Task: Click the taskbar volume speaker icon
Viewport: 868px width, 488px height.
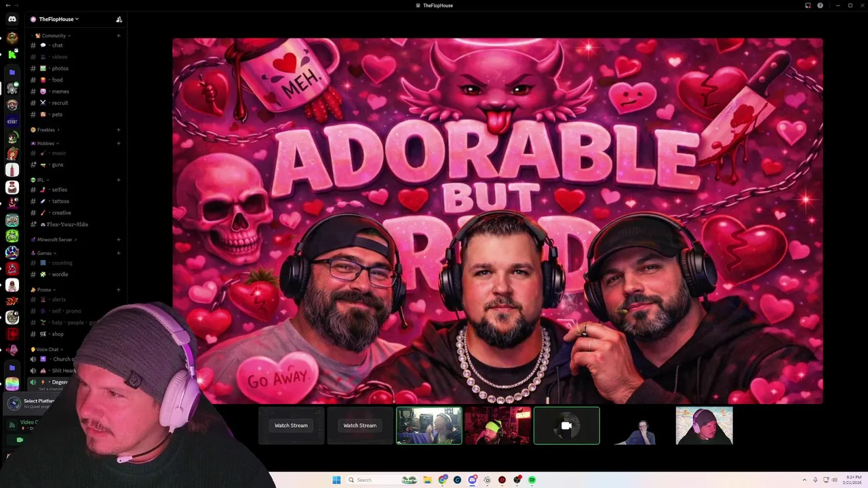Action: pyautogui.click(x=834, y=480)
